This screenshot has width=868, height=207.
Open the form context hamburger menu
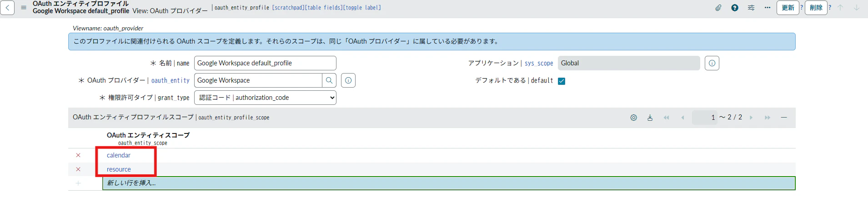pyautogui.click(x=24, y=8)
